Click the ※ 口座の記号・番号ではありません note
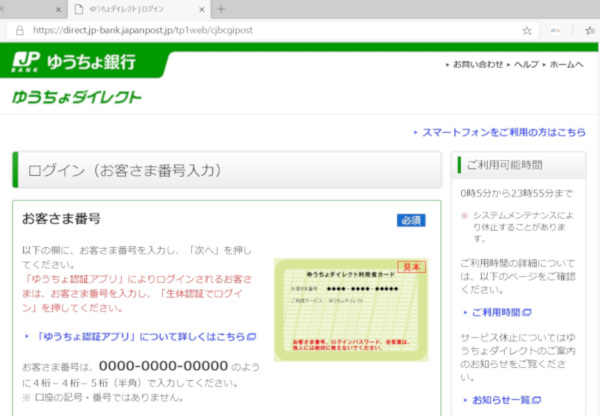Image resolution: width=600 pixels, height=416 pixels. pyautogui.click(x=103, y=398)
